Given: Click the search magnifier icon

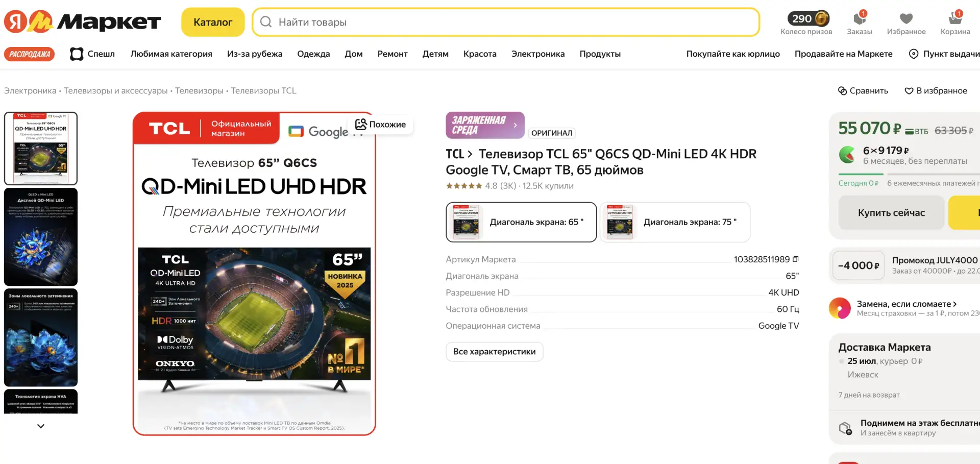Looking at the screenshot, I should tap(266, 22).
